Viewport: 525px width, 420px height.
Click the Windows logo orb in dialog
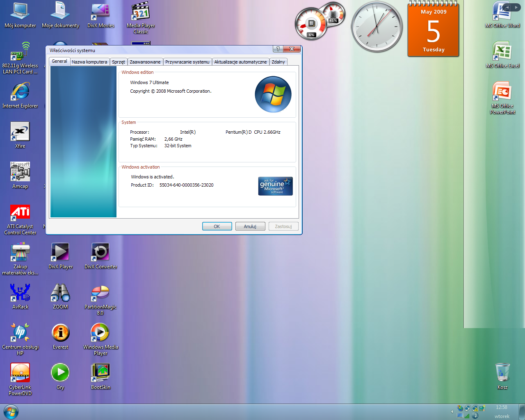273,94
